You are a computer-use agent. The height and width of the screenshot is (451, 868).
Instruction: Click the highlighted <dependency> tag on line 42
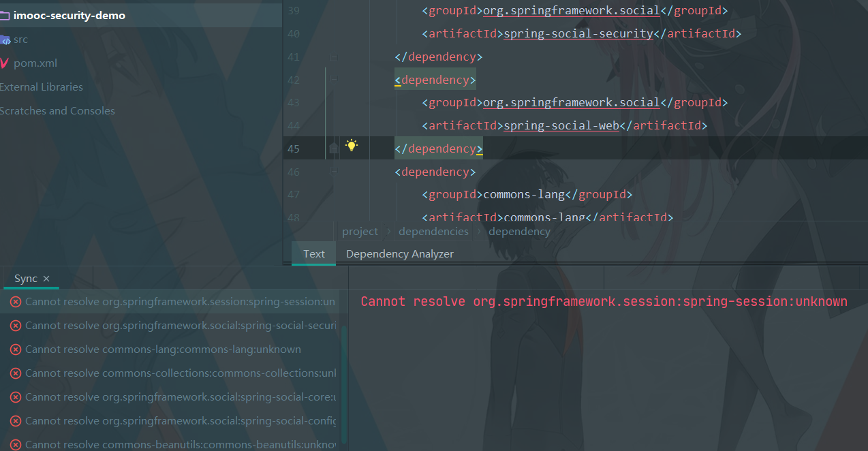(435, 80)
